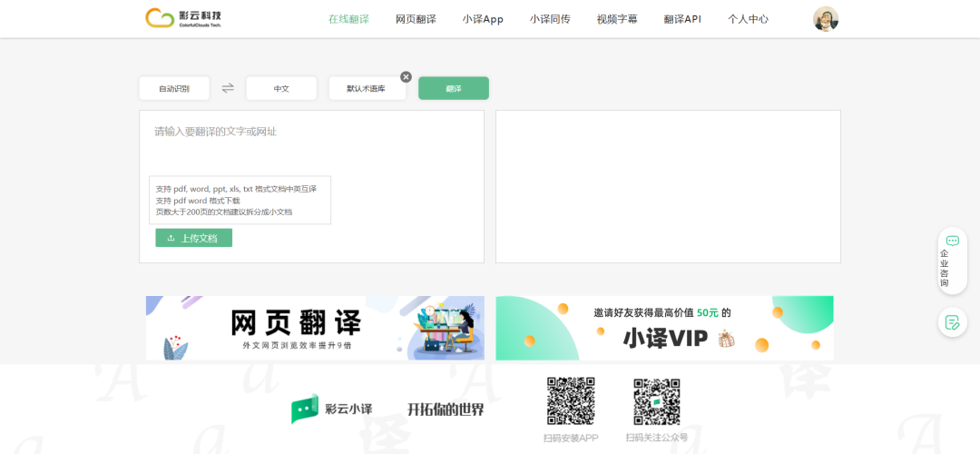Image resolution: width=980 pixels, height=454 pixels.
Task: Remove the default glossary with the X icon
Action: point(407,77)
